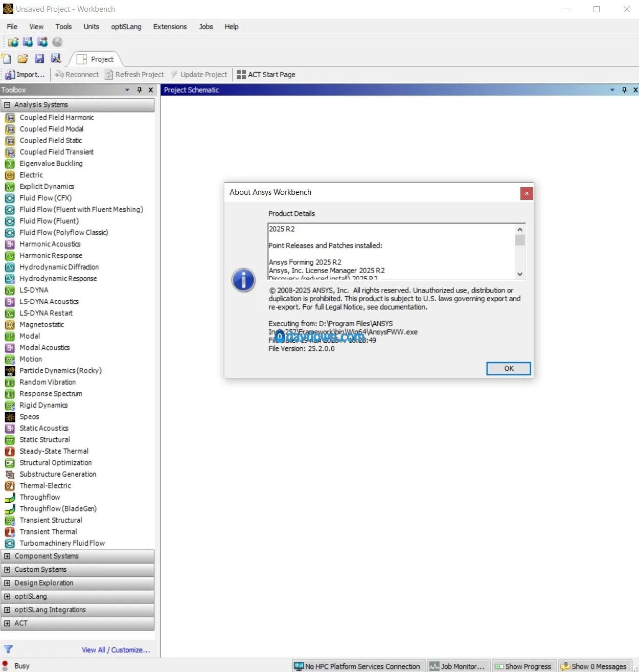The width and height of the screenshot is (639, 672).
Task: Expand the Design Exploration section
Action: coord(7,583)
